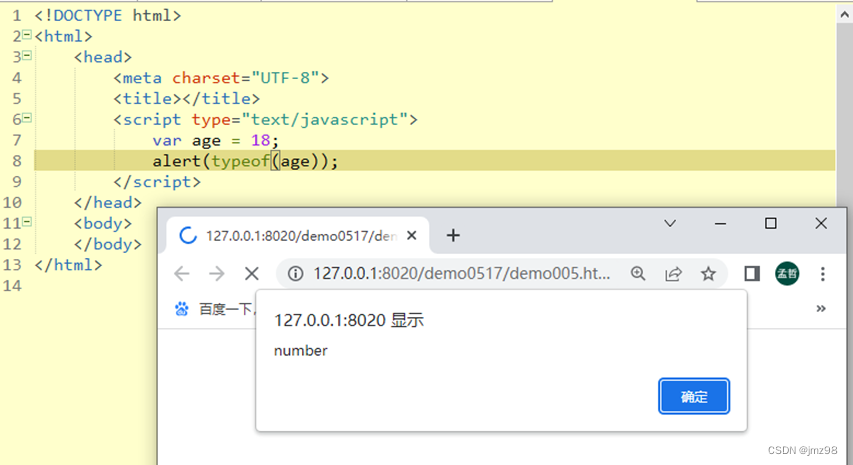Click <!DOCTYPE html> on line 1
Screen dimensions: 853x465
click(108, 15)
